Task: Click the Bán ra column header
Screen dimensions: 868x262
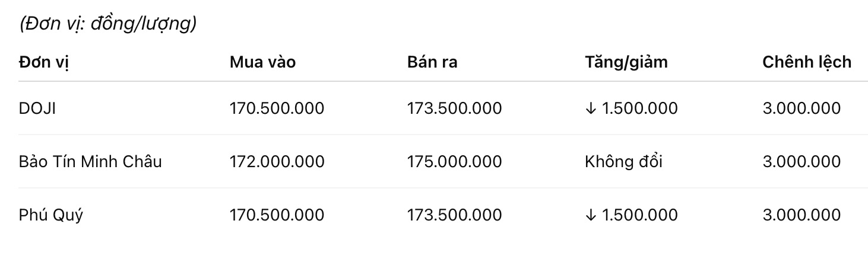Action: (x=432, y=62)
